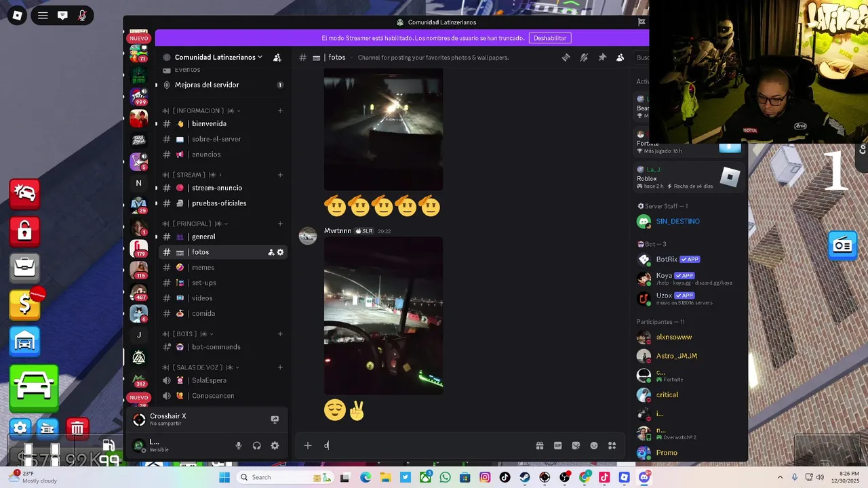Click invite people icon beside server name

point(277,58)
